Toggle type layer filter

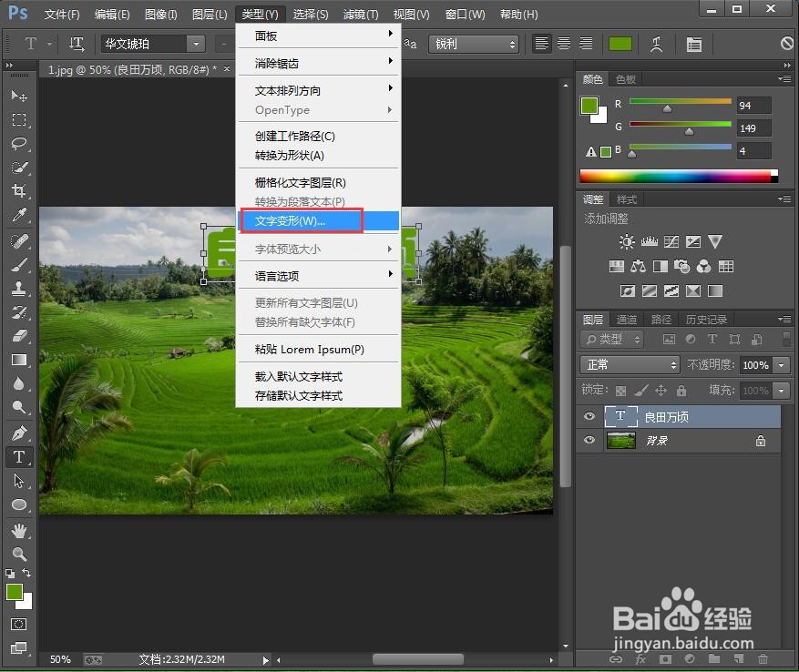(x=712, y=340)
